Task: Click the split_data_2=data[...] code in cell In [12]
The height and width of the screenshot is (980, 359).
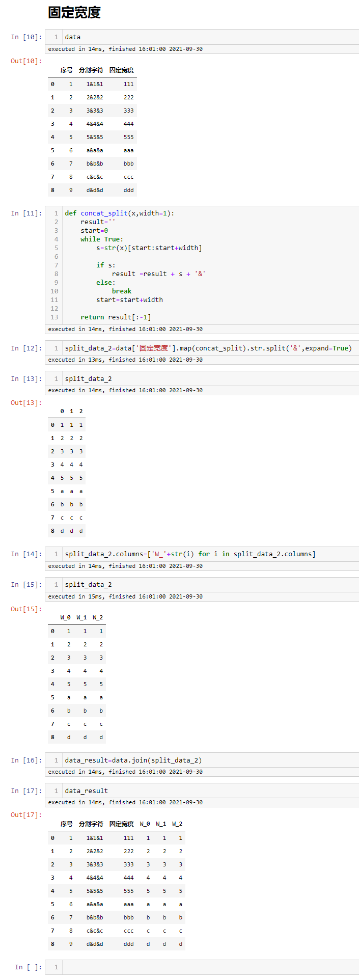Action: tap(208, 348)
